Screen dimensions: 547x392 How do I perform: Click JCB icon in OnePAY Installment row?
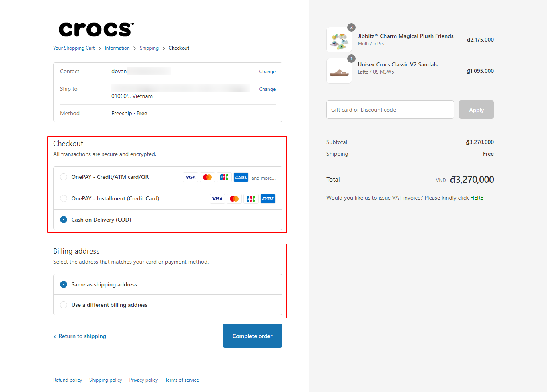[251, 199]
